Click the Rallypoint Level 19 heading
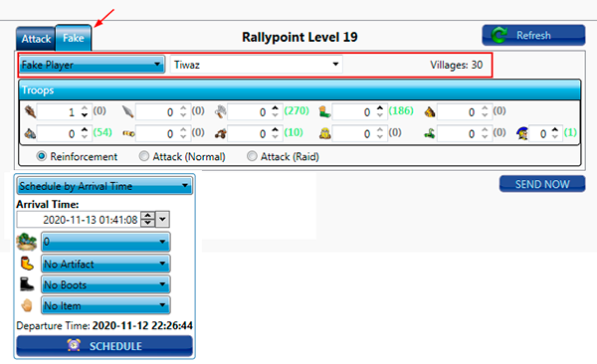This screenshot has height=364, width=597. [299, 37]
